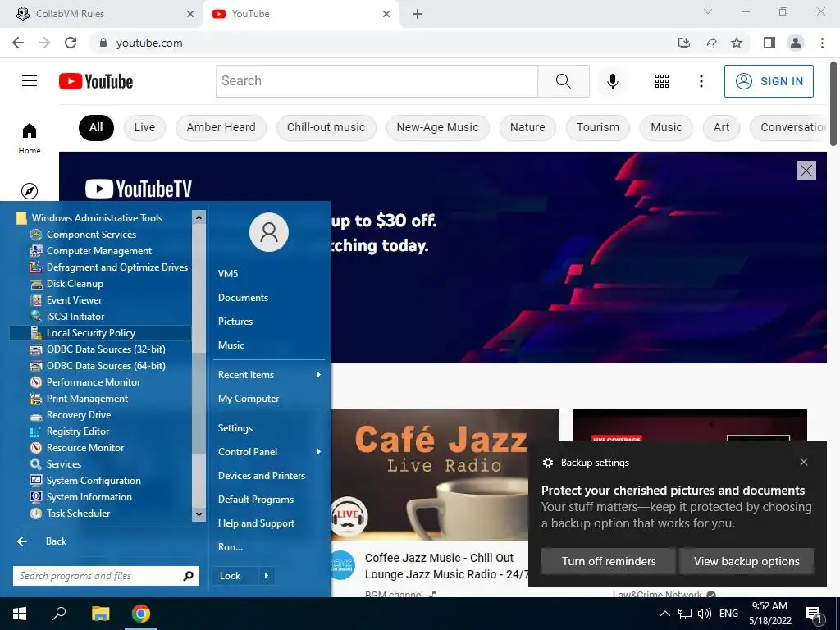Select the All filter chip
The image size is (840, 630).
pyautogui.click(x=96, y=127)
